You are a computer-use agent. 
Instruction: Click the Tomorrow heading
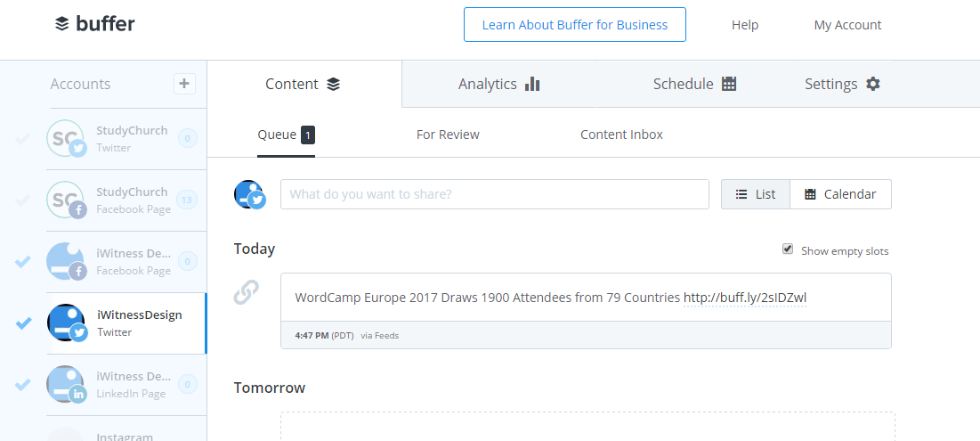[270, 388]
